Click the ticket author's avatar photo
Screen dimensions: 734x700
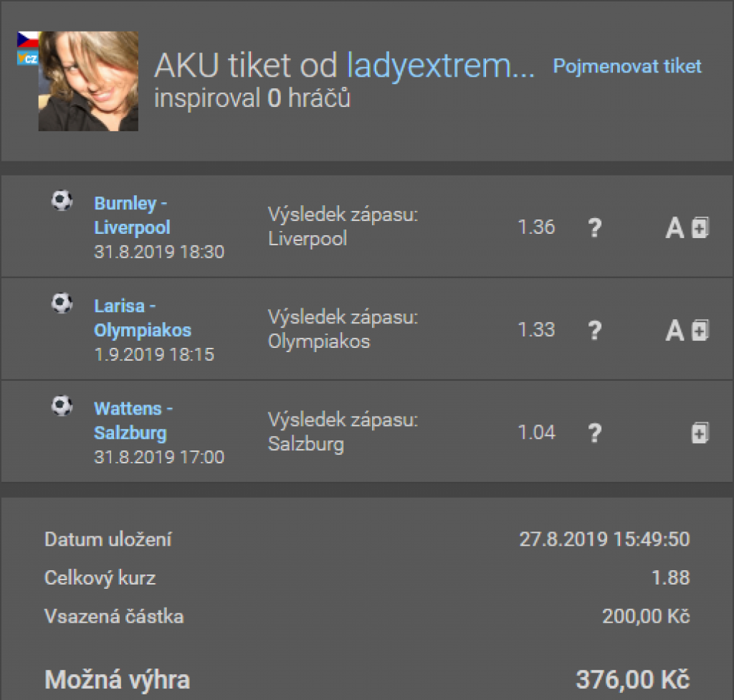[89, 81]
